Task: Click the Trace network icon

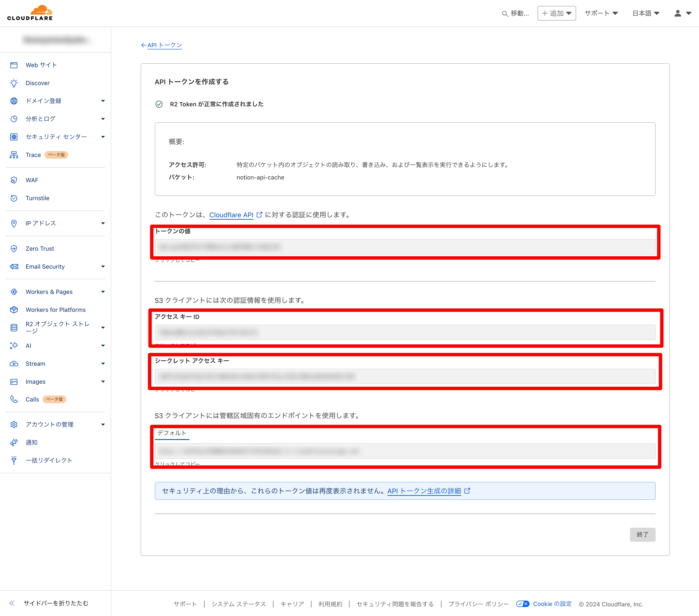Action: [14, 155]
